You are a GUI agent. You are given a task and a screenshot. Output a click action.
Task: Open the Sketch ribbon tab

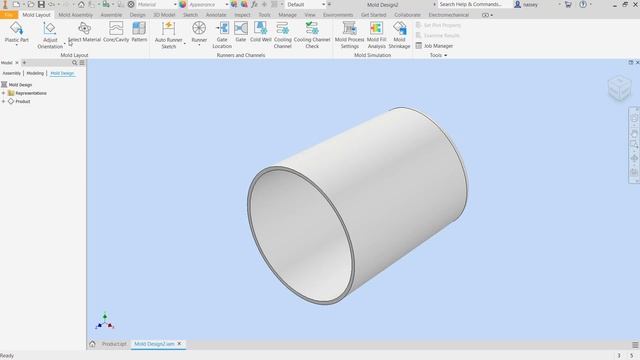(x=190, y=15)
